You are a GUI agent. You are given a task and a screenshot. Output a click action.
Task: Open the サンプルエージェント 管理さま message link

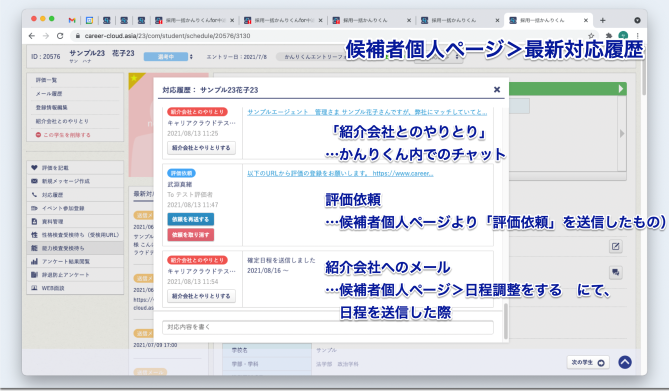367,112
